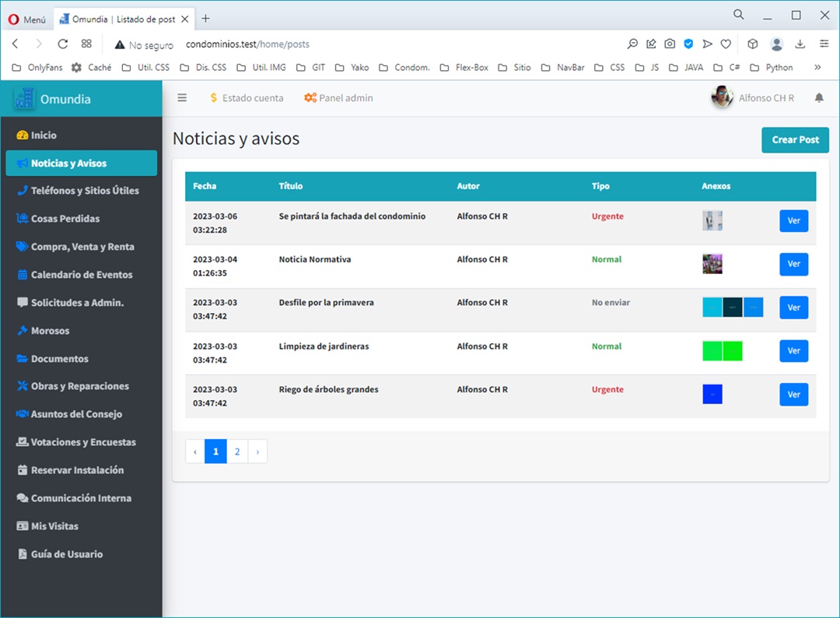Open the Opera Menú button

click(x=27, y=19)
